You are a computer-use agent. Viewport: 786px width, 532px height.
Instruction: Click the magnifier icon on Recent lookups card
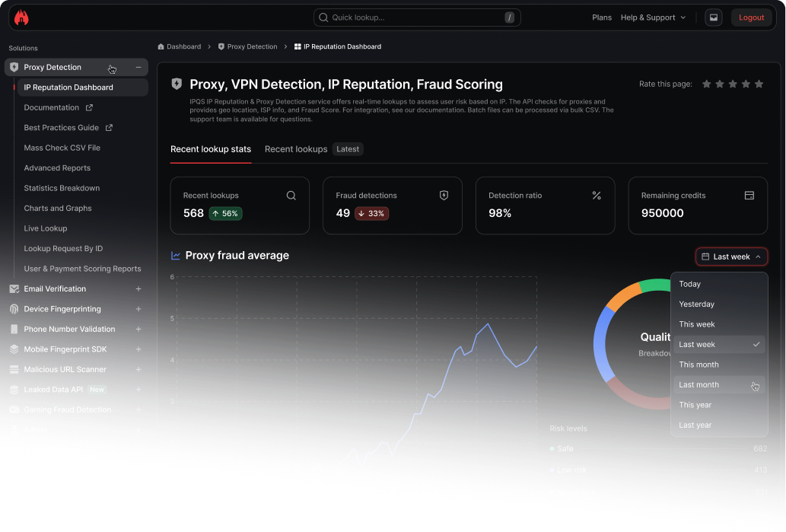point(291,195)
